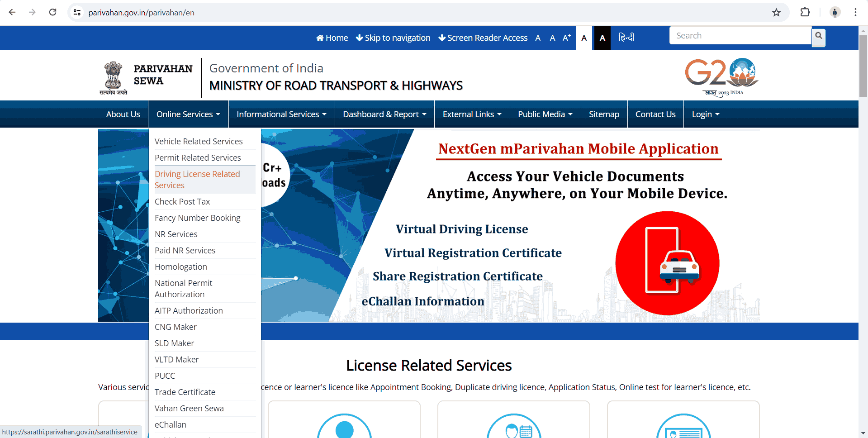Select PUCC menu item

[x=204, y=376]
